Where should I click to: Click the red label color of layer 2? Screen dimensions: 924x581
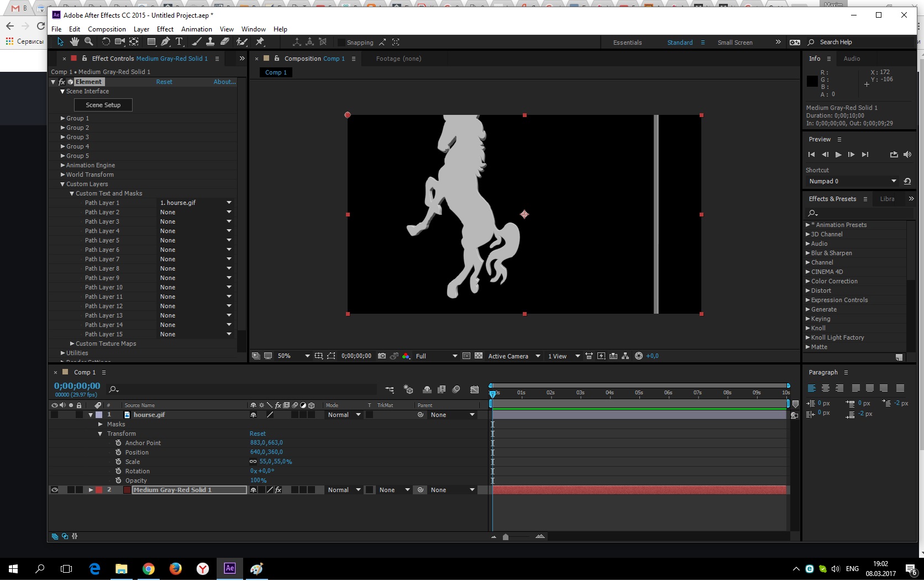click(x=99, y=490)
